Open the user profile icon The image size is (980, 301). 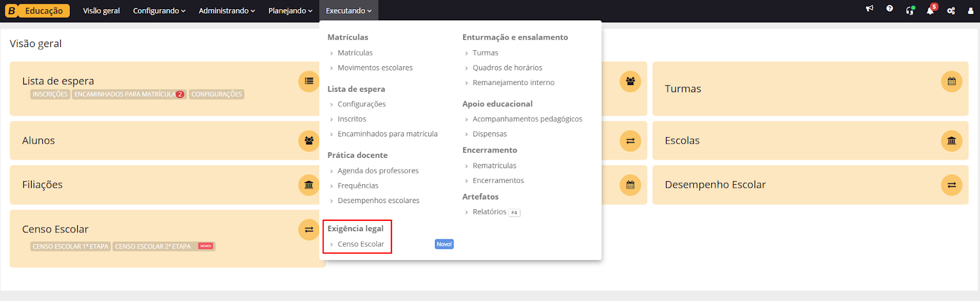[x=970, y=11]
